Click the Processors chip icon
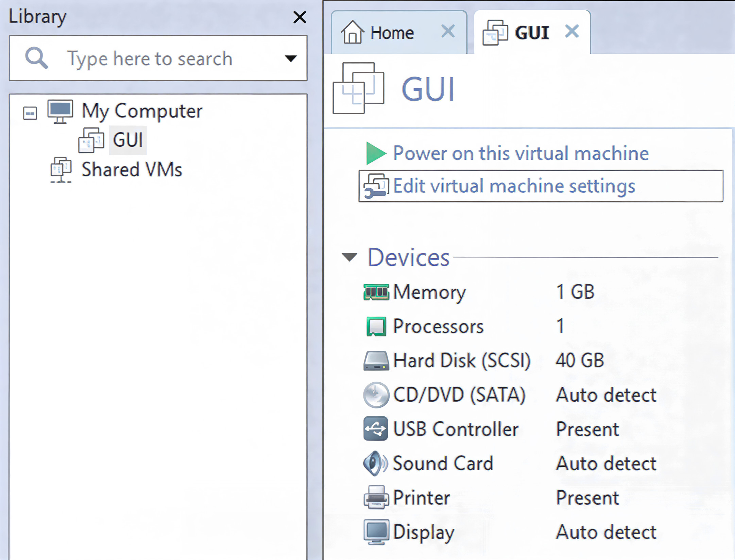This screenshot has height=560, width=735. (376, 326)
